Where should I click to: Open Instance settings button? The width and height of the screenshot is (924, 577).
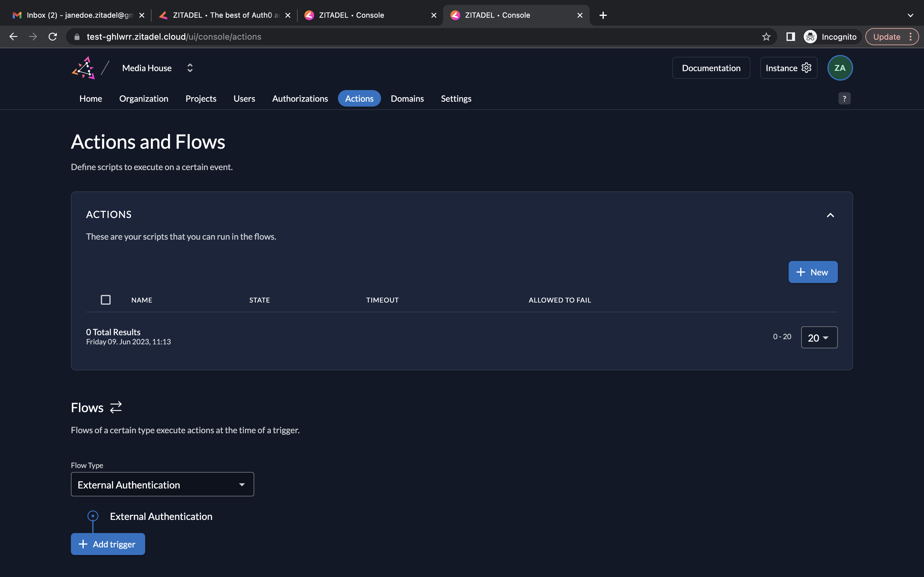788,68
